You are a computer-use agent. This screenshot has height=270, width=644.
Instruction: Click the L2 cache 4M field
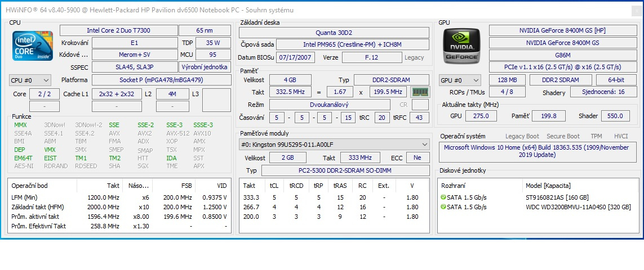click(x=172, y=94)
